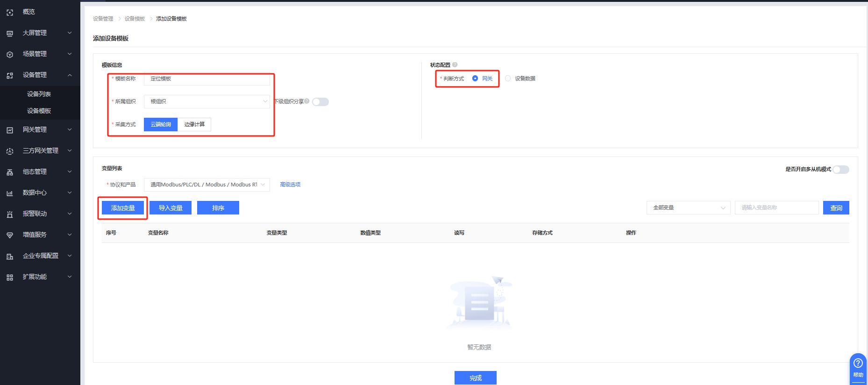868x385 pixels.
Task: Open the 帮助 help floating icon
Action: (858, 367)
